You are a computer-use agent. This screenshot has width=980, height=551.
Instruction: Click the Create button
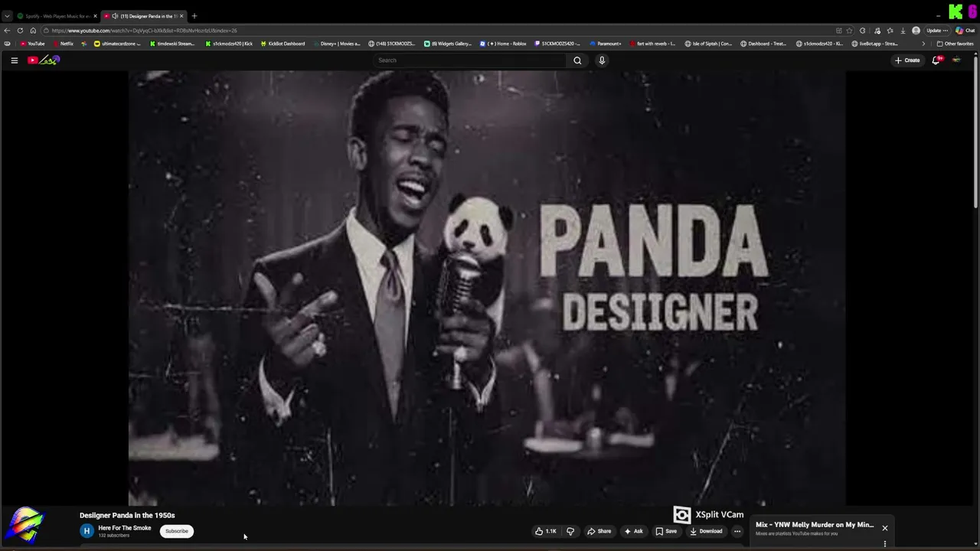(907, 60)
